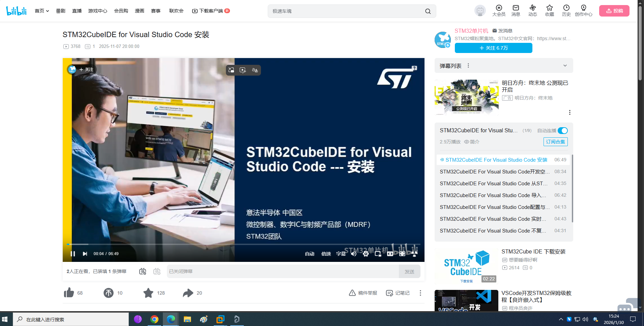Click the Windows Start button

point(5,319)
